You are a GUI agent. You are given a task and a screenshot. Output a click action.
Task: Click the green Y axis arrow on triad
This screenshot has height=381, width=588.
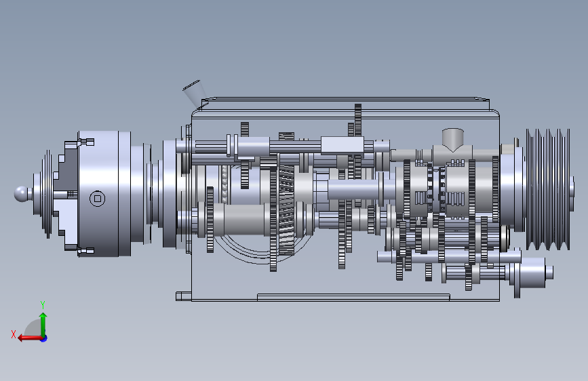click(43, 325)
